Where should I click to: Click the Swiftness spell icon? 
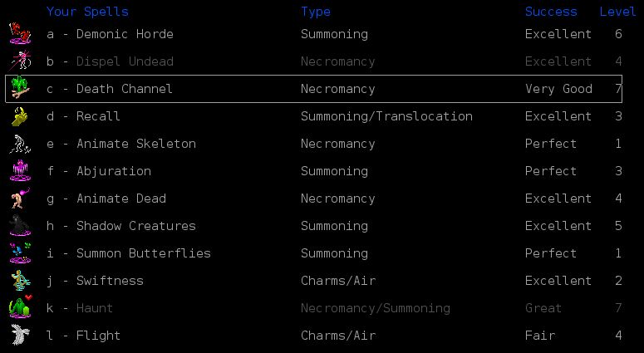point(18,281)
